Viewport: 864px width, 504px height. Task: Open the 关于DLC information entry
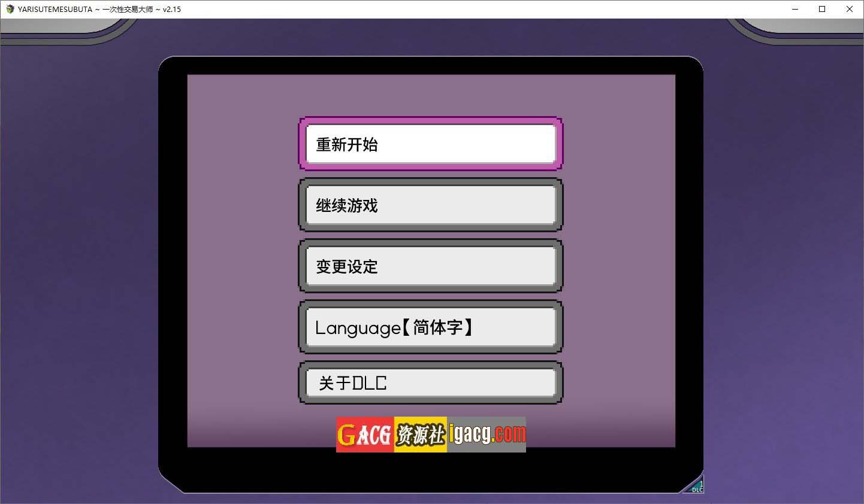430,383
